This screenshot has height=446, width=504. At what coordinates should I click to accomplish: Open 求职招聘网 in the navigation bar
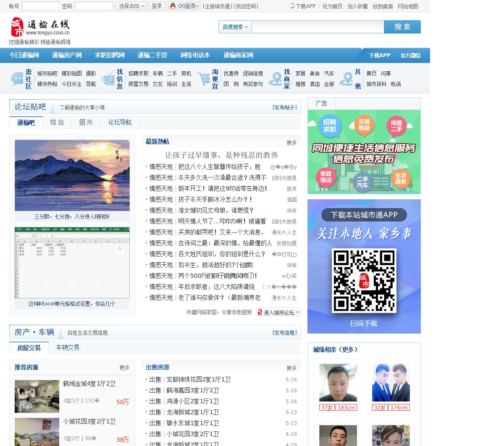(110, 55)
